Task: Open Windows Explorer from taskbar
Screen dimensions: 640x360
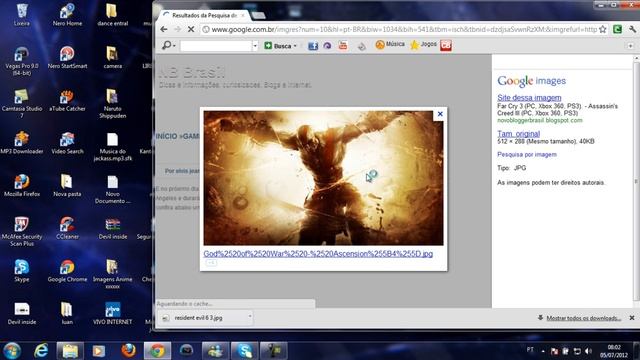Action: point(70,351)
